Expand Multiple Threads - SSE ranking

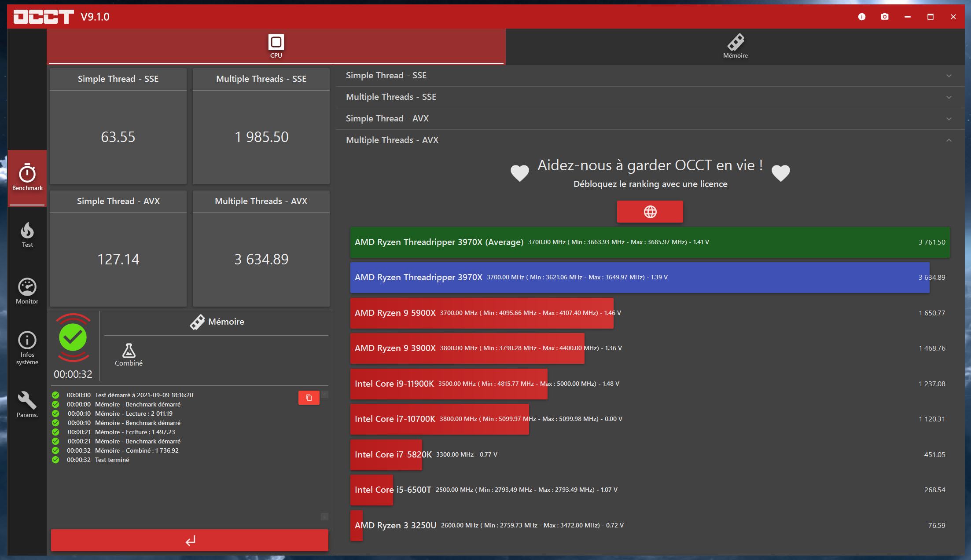650,97
